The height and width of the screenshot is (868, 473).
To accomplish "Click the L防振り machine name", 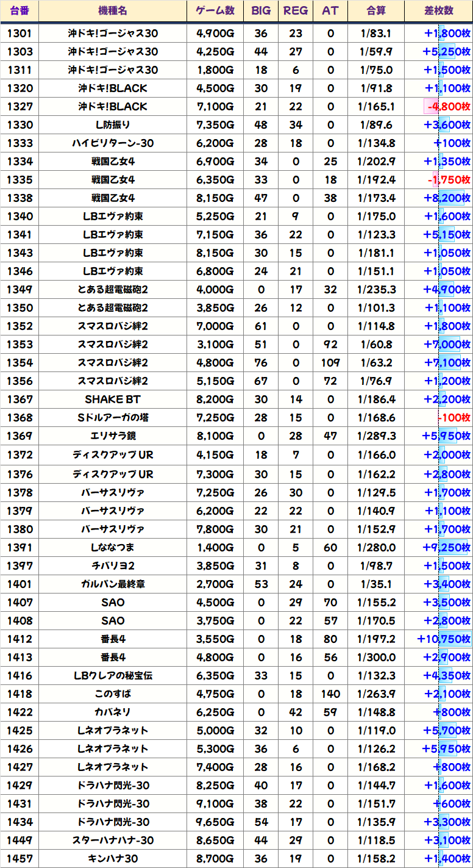I will click(x=113, y=125).
